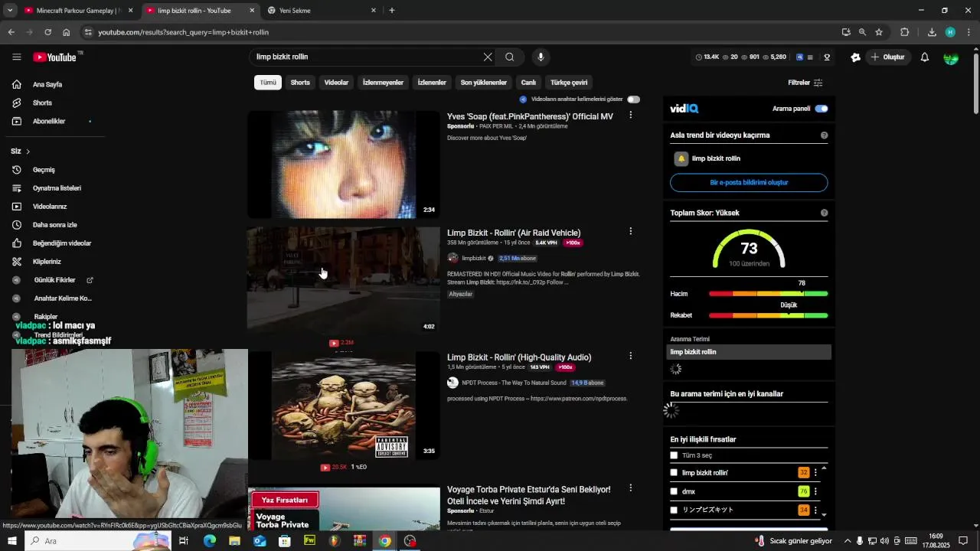Image resolution: width=980 pixels, height=551 pixels.
Task: Click the Oluştur create button
Action: [887, 57]
